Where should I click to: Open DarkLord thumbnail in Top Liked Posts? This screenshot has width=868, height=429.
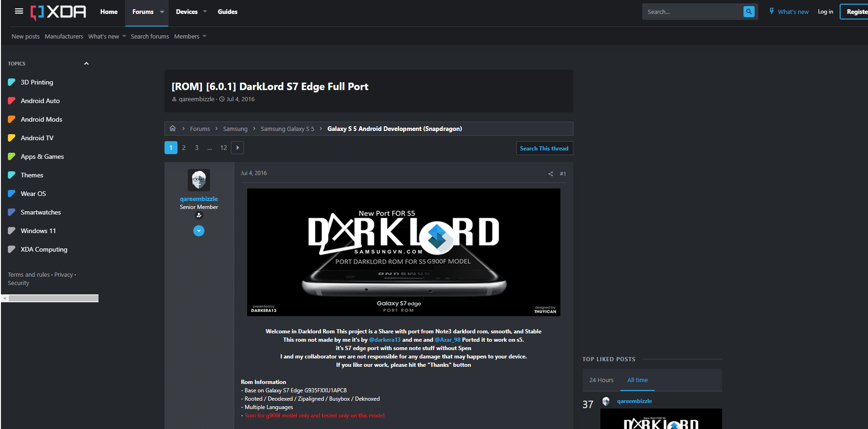(x=661, y=419)
